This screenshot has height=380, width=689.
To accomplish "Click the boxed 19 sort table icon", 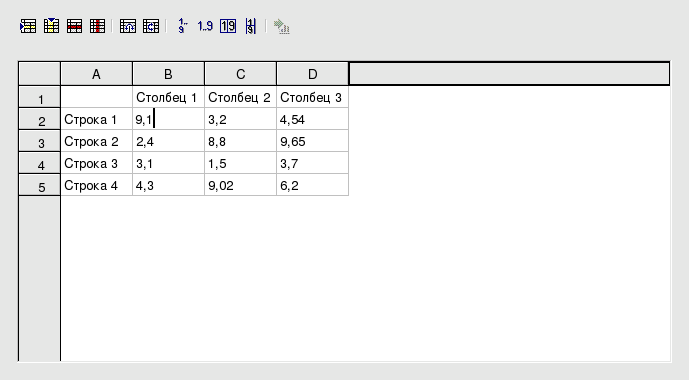I will [228, 26].
